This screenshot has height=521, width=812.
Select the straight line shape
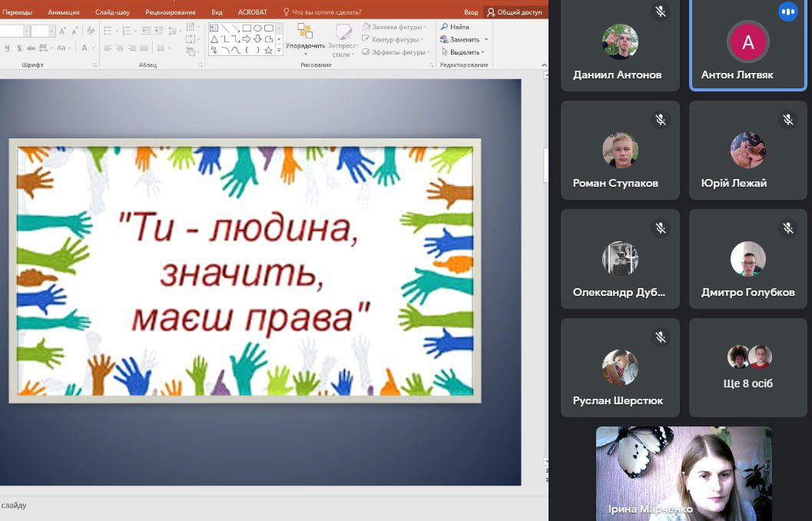coord(225,28)
